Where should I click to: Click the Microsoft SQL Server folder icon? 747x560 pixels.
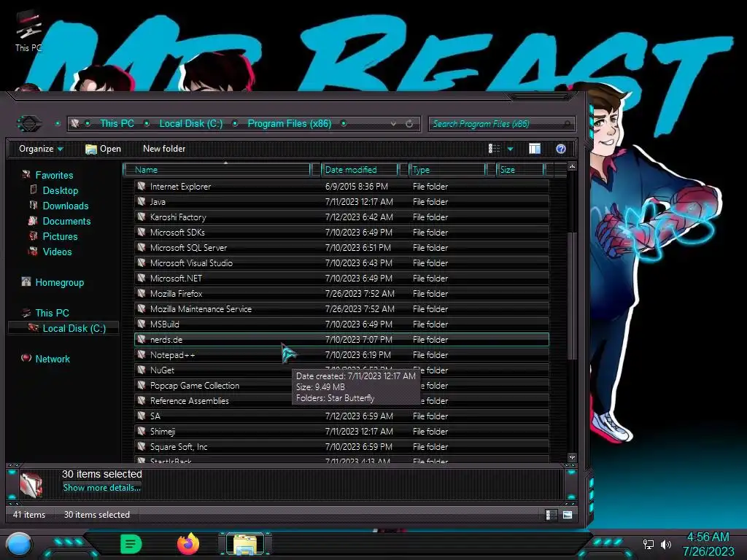[x=142, y=247]
